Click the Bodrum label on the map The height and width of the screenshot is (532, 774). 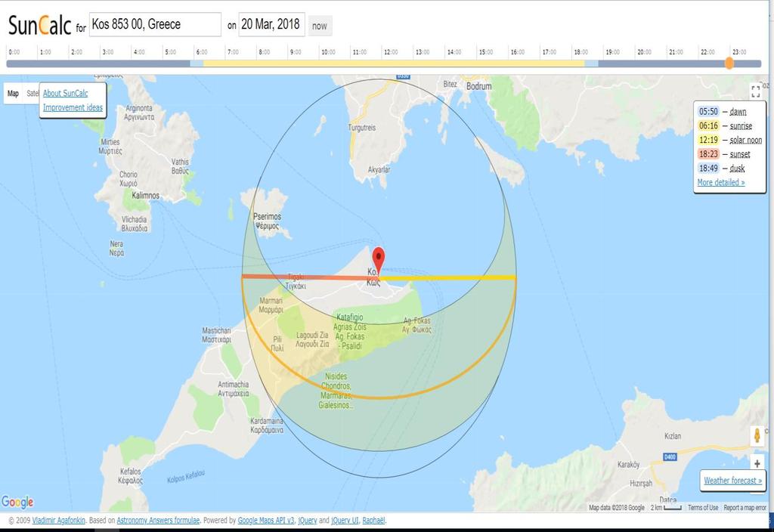[478, 86]
